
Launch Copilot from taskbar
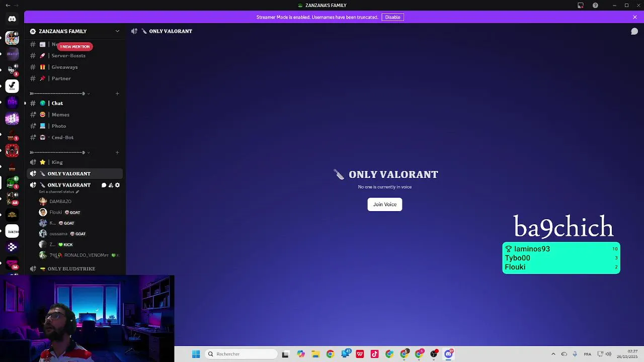(x=300, y=354)
